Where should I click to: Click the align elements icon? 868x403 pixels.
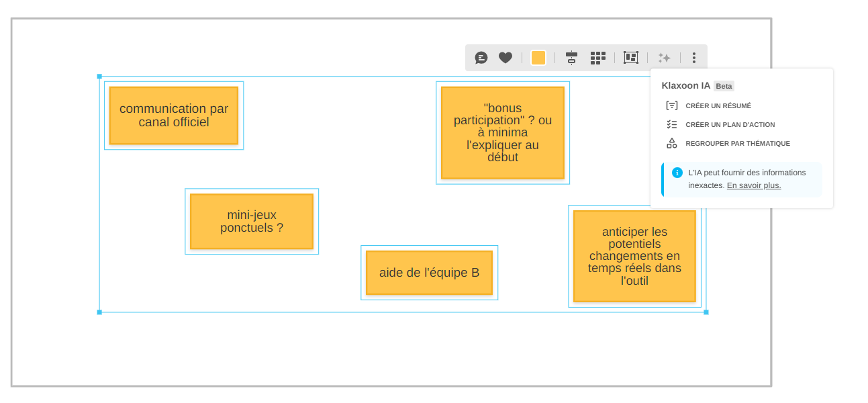[571, 58]
